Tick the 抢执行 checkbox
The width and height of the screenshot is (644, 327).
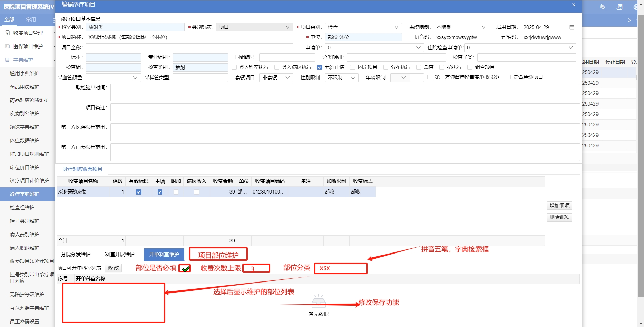tap(441, 67)
